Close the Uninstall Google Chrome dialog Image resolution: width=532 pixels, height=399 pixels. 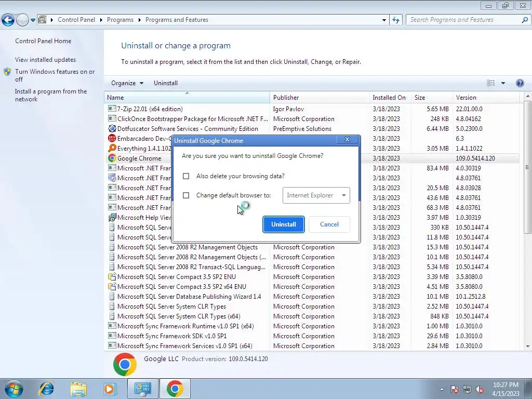(x=347, y=139)
